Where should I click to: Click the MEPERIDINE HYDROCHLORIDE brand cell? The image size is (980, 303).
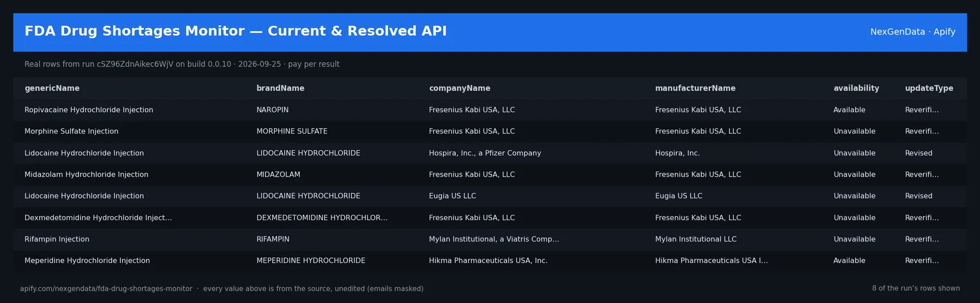tap(311, 261)
